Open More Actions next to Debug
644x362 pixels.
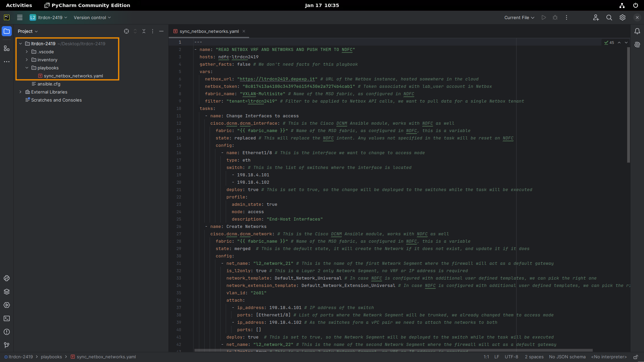point(567,17)
